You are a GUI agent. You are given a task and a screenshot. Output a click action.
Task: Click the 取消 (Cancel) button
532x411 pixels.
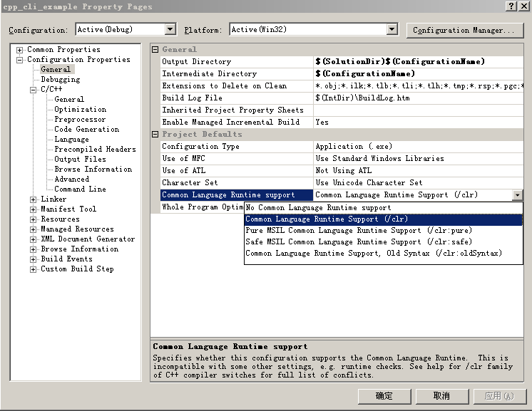[x=441, y=395]
